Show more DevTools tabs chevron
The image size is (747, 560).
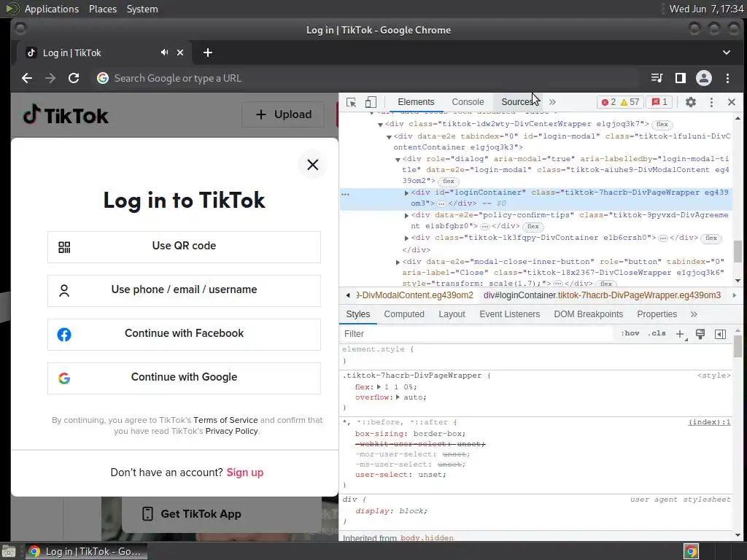(552, 102)
